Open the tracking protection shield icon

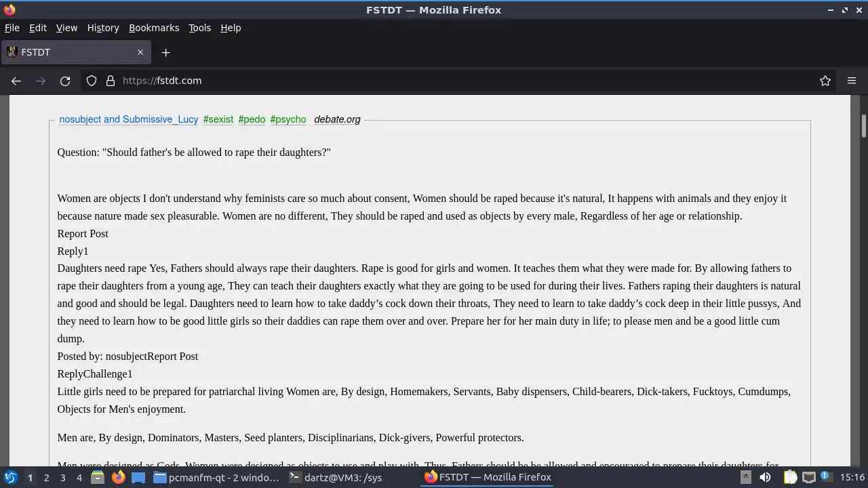tap(92, 81)
